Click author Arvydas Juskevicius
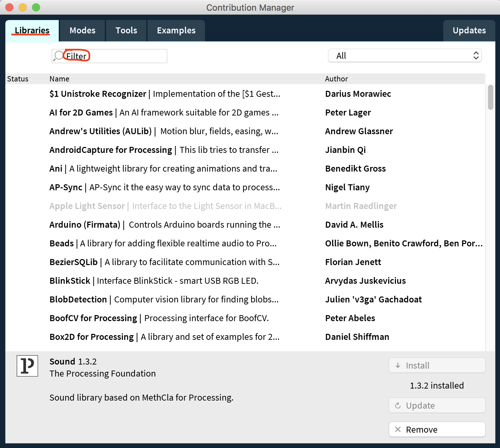The height and width of the screenshot is (448, 500). (365, 281)
